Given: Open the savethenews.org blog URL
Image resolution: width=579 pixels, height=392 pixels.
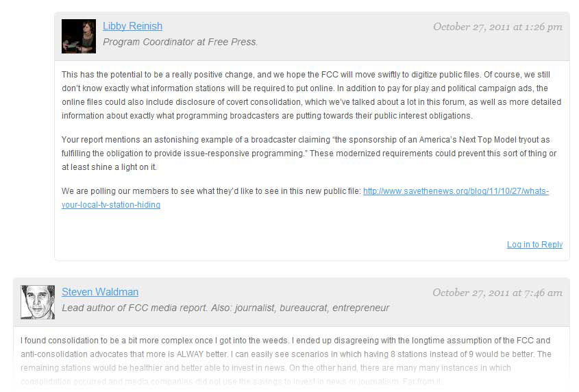Looking at the screenshot, I should [x=456, y=191].
